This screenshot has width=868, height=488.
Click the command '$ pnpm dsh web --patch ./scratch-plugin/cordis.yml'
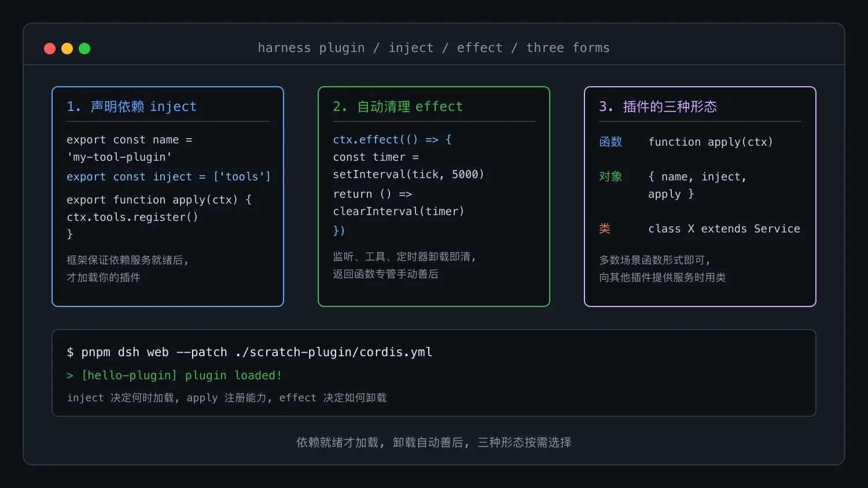(249, 352)
